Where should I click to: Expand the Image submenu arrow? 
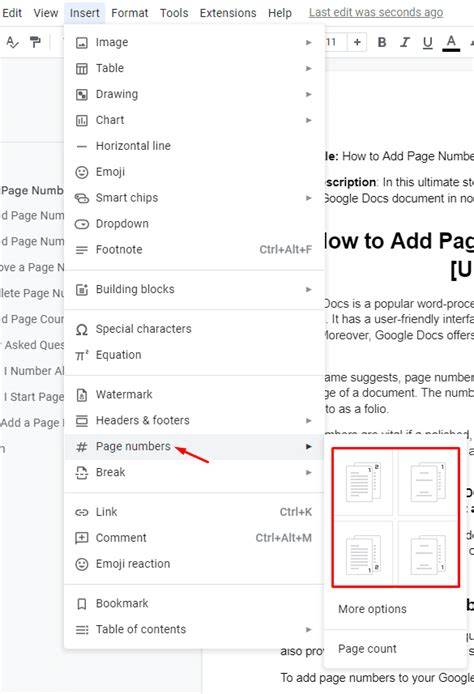pyautogui.click(x=308, y=42)
